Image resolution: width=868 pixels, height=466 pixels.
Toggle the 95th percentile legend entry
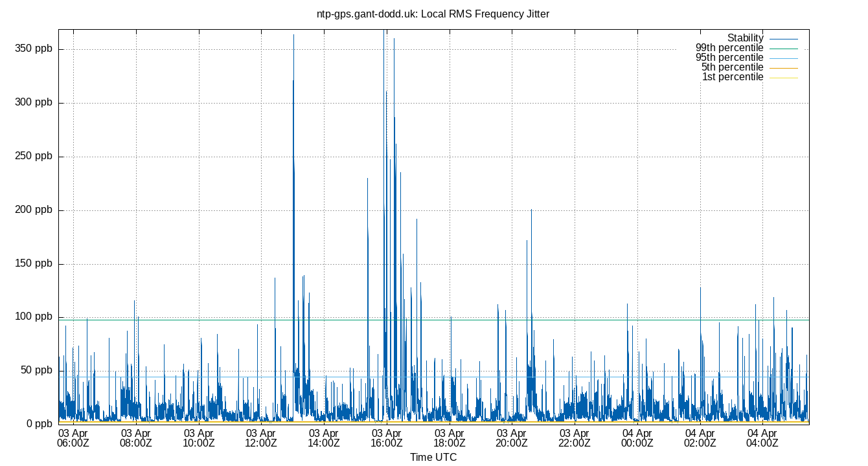(x=730, y=57)
